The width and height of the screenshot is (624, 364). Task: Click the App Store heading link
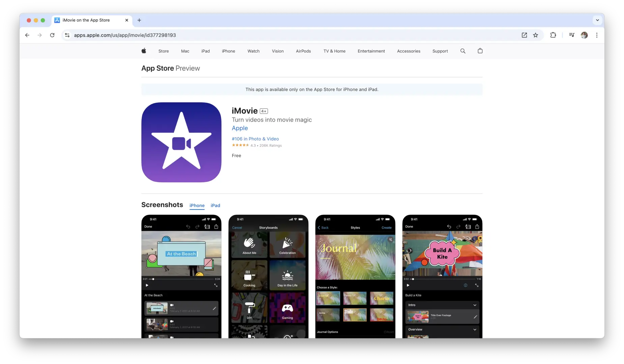click(158, 68)
